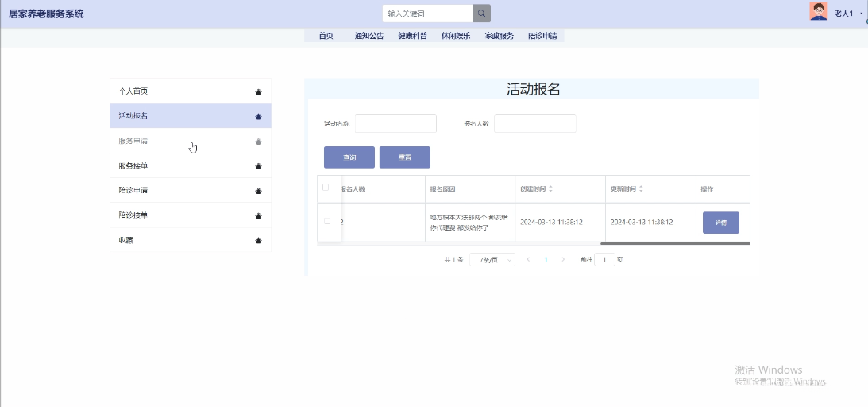Click the 活动报名 page heading

533,89
